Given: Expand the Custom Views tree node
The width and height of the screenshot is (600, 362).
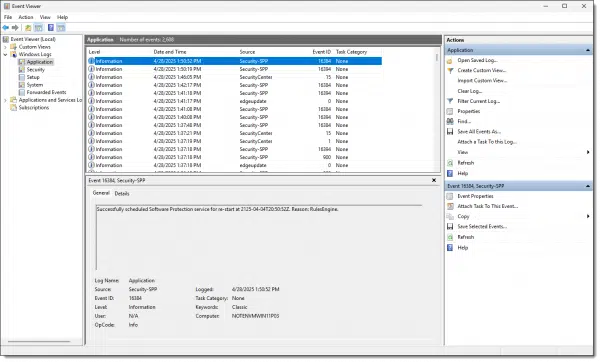Looking at the screenshot, I should tap(5, 47).
